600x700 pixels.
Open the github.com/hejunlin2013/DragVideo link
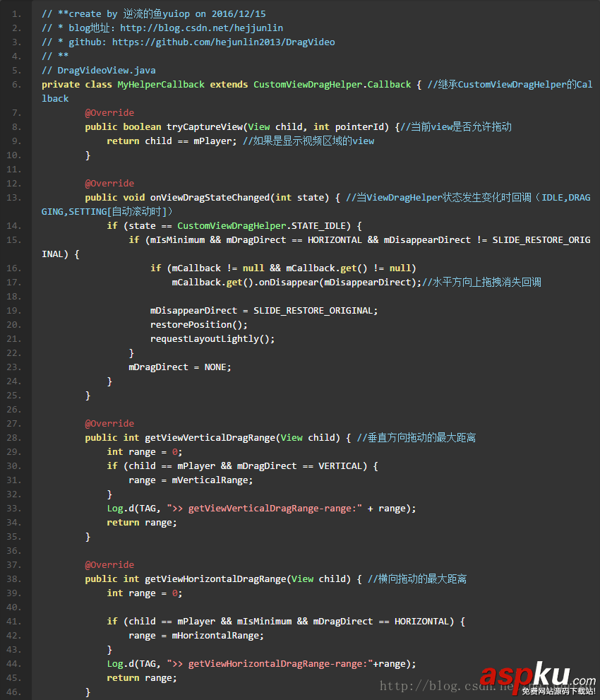click(223, 42)
